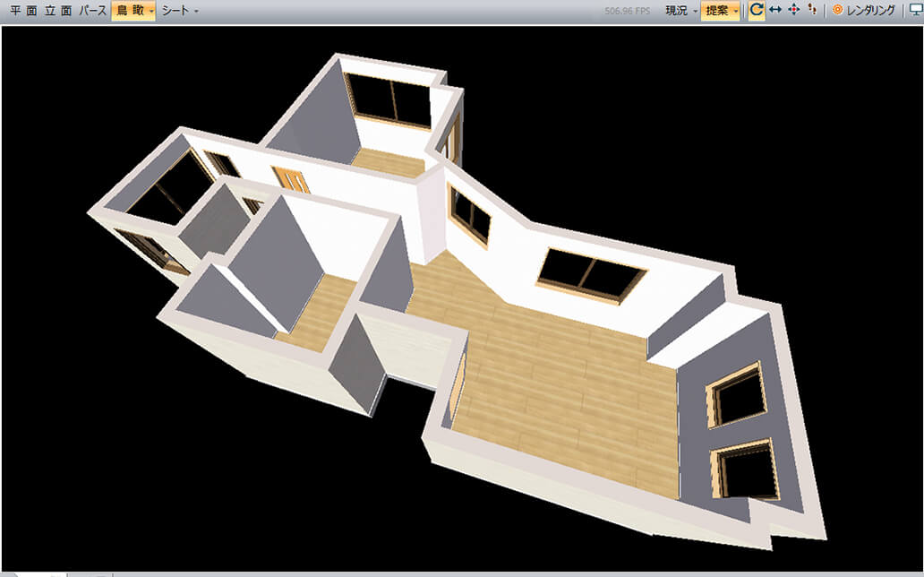Click the first tab at bottom left
This screenshot has height=577, width=924.
coord(34,573)
